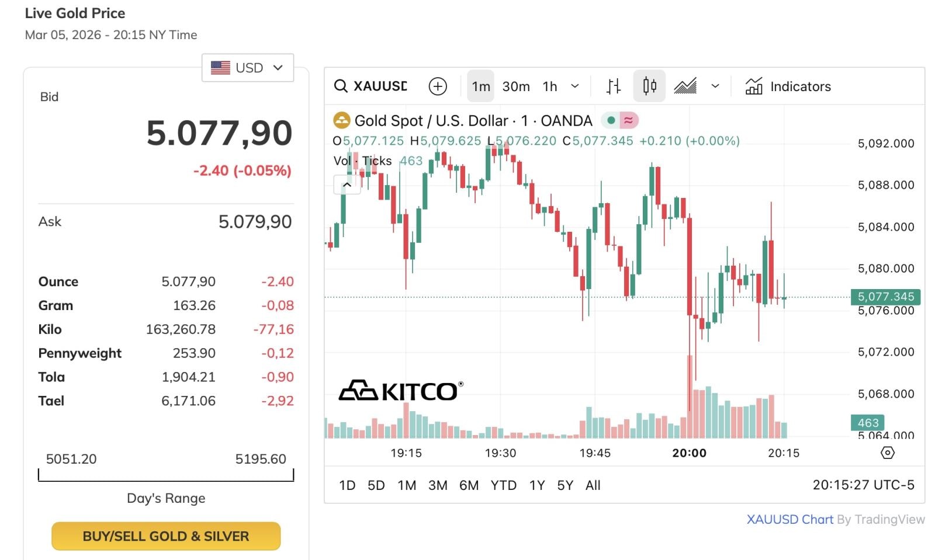This screenshot has height=560, width=935.
Task: Click the BUY/SELL GOLD & SILVER button
Action: click(166, 536)
